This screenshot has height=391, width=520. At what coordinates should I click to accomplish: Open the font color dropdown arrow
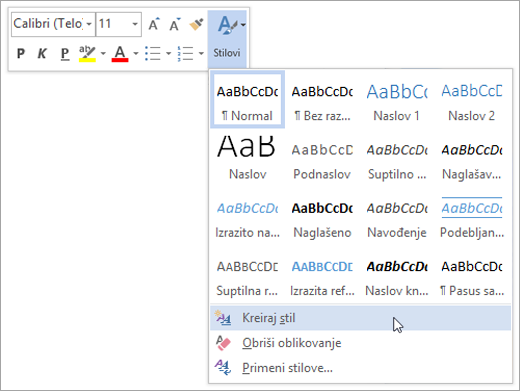click(135, 53)
